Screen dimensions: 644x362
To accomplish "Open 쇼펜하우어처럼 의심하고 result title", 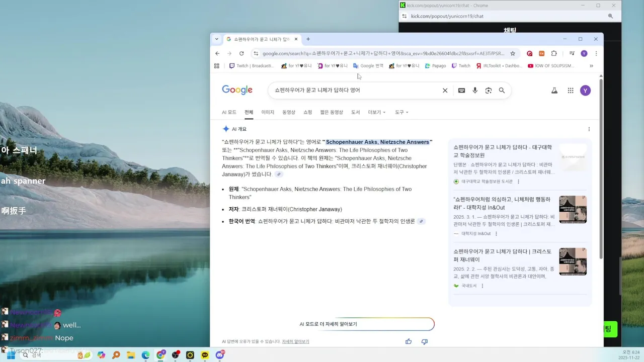I will 502,204.
